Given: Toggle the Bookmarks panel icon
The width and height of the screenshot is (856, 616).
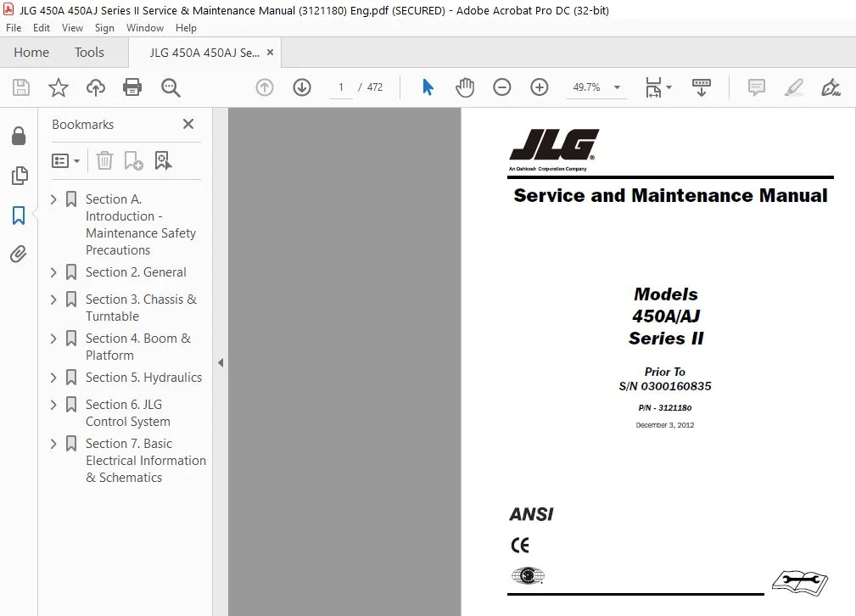Looking at the screenshot, I should tap(19, 216).
